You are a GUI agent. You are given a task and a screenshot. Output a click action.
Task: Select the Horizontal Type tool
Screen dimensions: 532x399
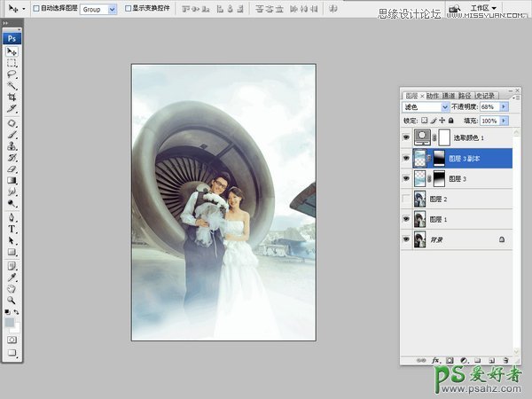coord(12,228)
